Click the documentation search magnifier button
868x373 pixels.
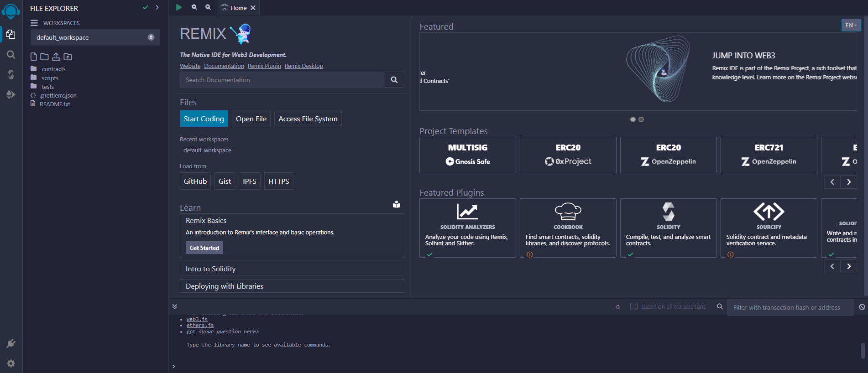coord(394,80)
